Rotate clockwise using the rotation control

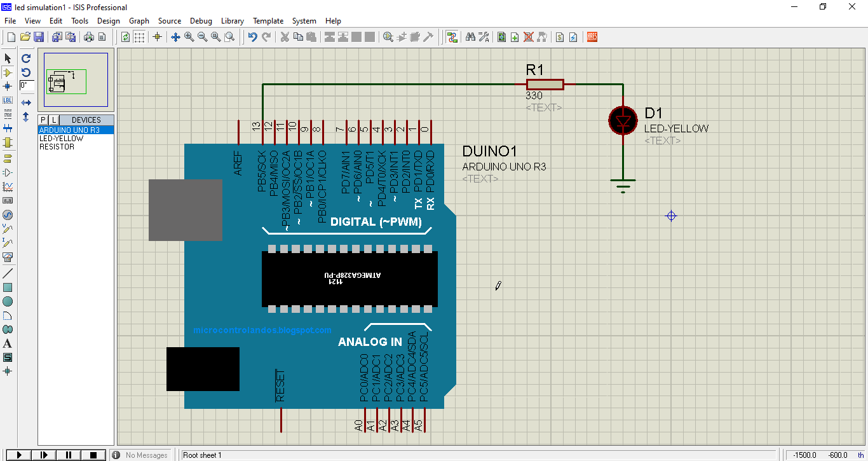(x=25, y=58)
